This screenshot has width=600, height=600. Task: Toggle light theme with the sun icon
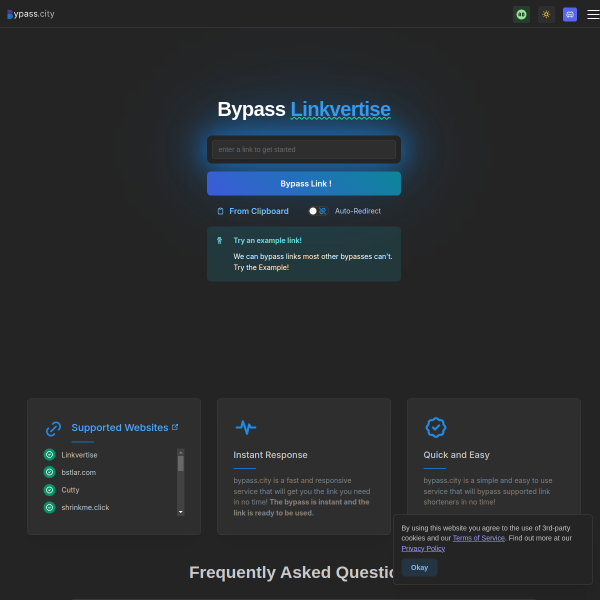(546, 15)
